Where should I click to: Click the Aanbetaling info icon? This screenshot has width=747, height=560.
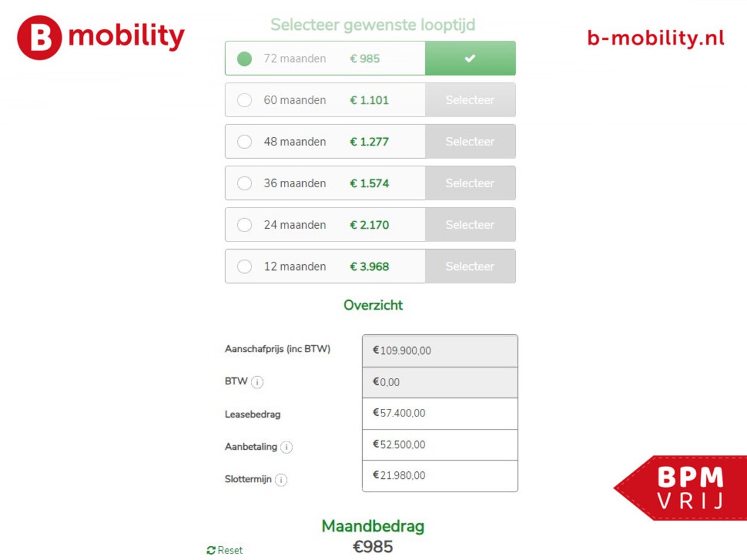(x=286, y=447)
